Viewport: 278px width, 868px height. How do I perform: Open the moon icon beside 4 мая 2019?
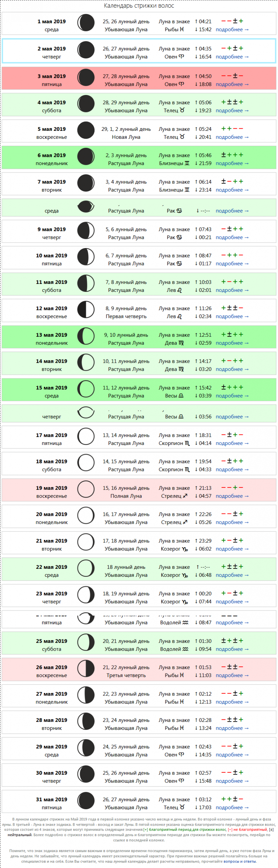(86, 104)
